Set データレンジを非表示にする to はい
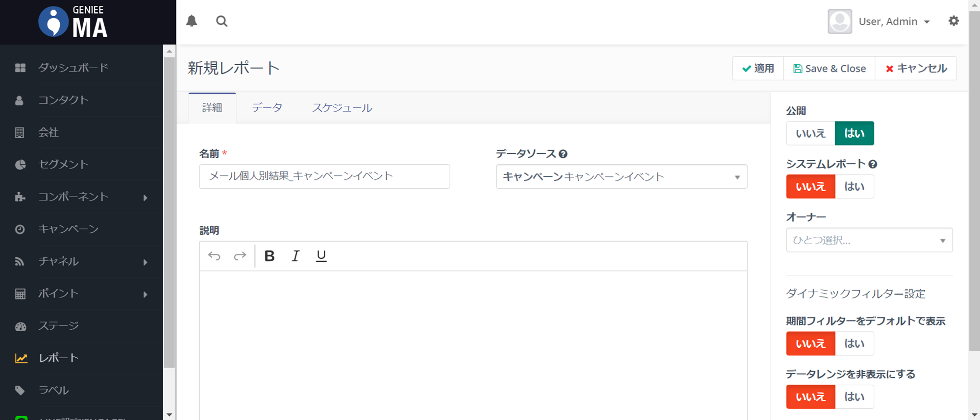The image size is (980, 420). click(x=854, y=396)
